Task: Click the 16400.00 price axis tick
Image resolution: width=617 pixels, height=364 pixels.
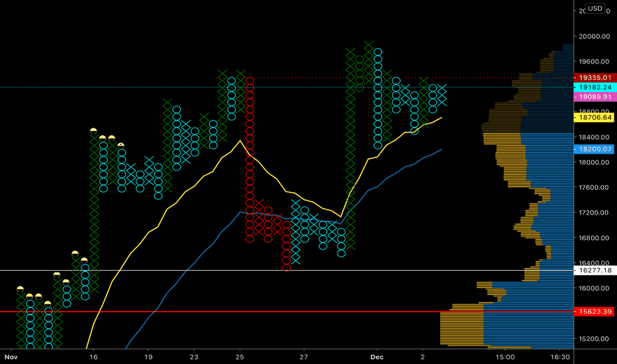Action: (x=594, y=263)
